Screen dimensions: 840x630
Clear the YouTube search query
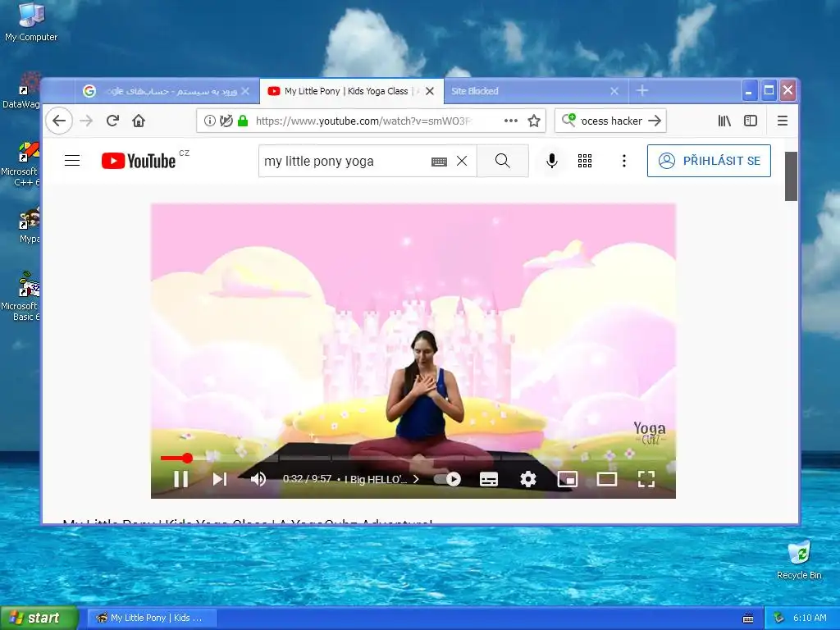click(x=462, y=161)
